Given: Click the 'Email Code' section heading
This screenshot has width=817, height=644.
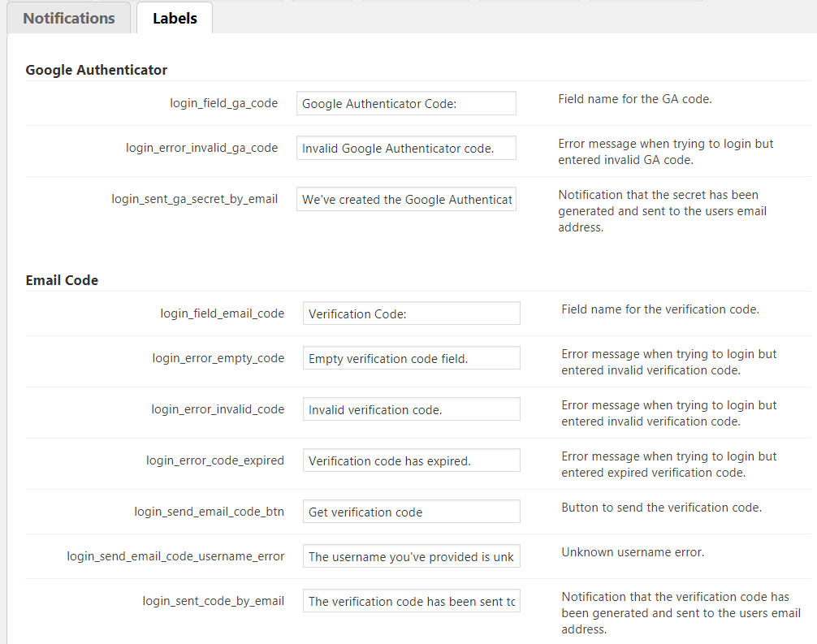Looking at the screenshot, I should (62, 280).
